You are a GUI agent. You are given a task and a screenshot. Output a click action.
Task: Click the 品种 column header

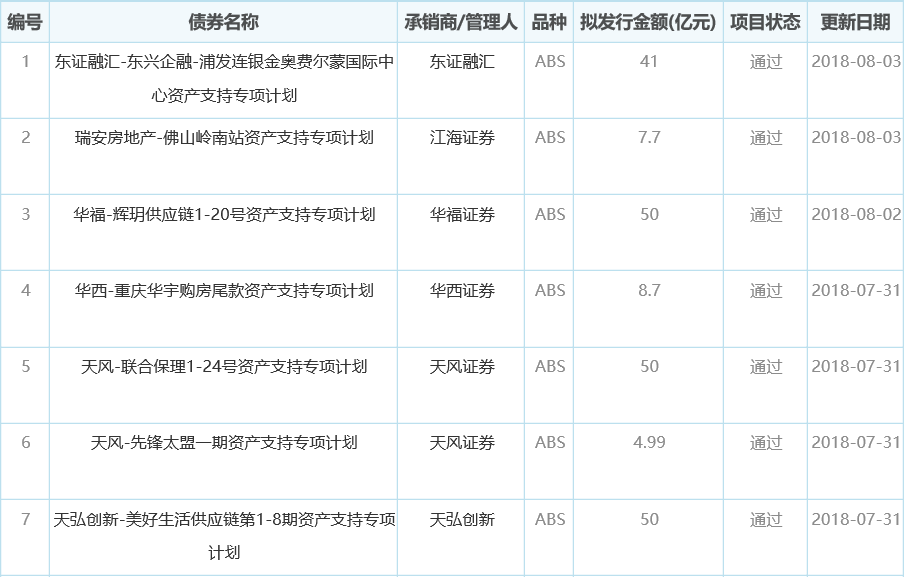click(549, 22)
